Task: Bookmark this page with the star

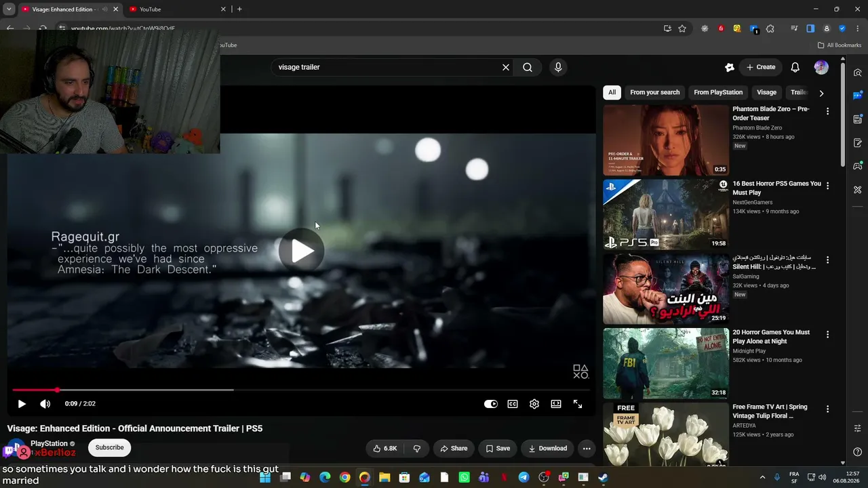Action: click(682, 28)
